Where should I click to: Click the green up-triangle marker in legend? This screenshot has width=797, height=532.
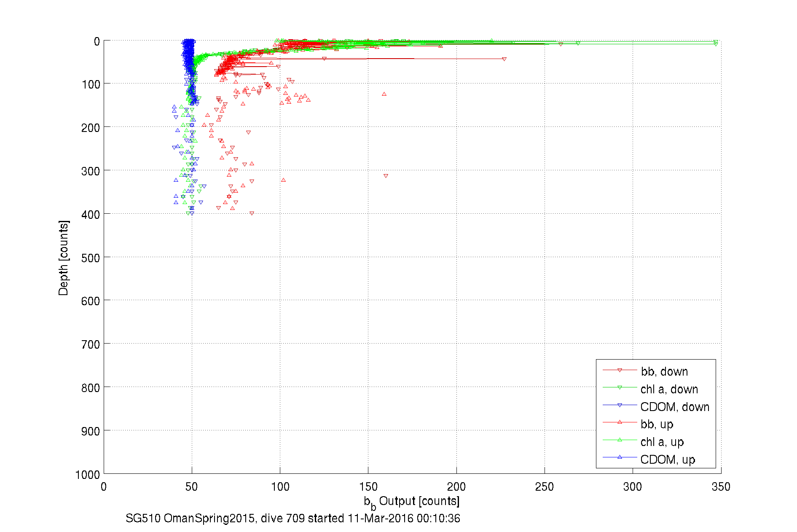620,440
